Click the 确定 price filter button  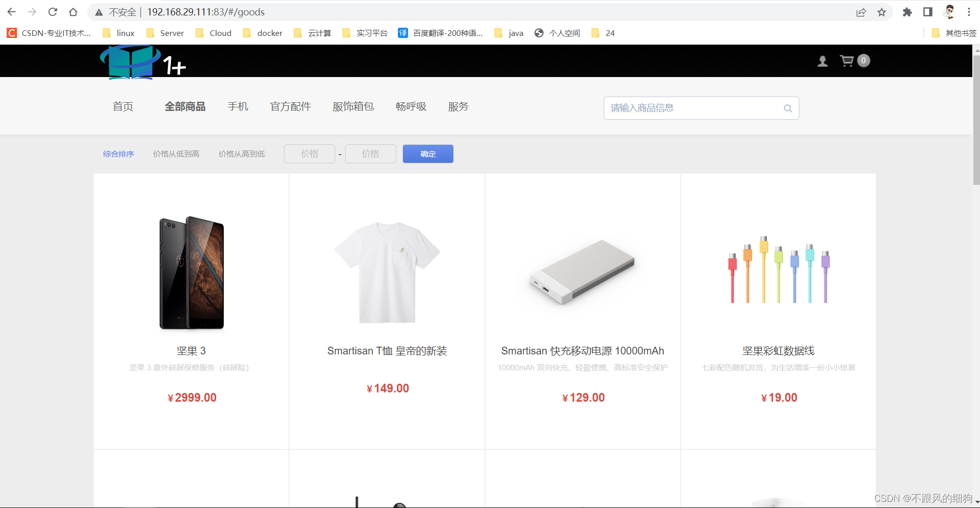428,154
